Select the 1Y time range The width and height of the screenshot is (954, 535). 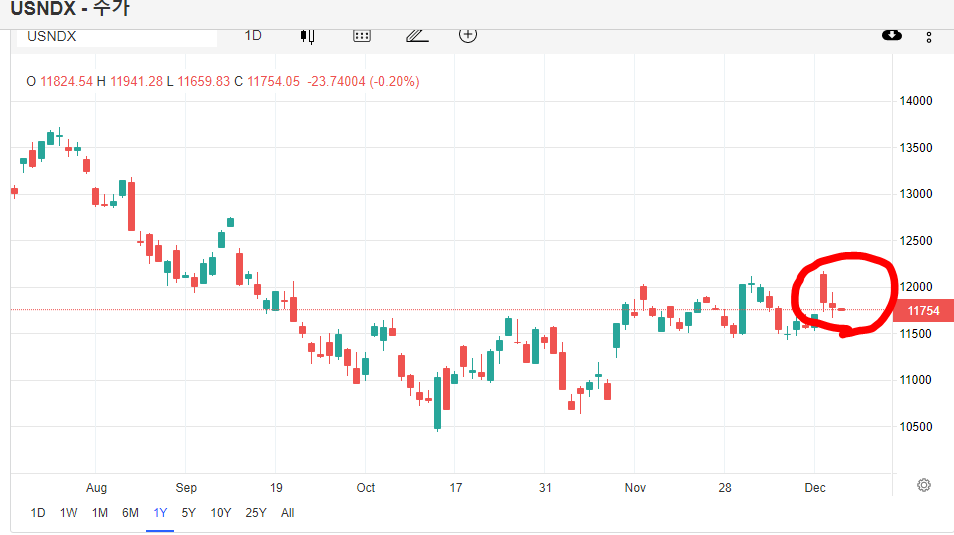point(160,512)
